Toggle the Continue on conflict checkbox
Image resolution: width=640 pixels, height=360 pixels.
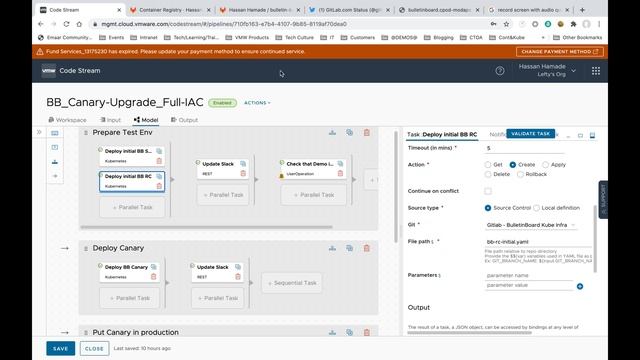[488, 191]
